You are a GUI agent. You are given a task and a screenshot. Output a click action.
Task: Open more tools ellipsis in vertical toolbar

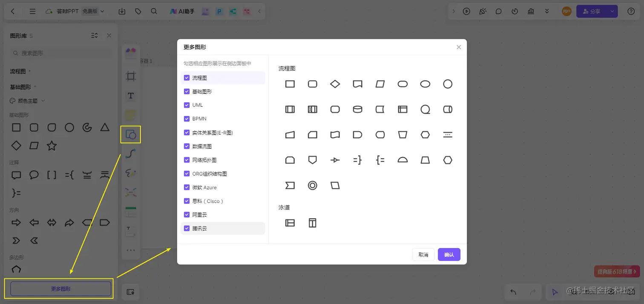(x=131, y=250)
